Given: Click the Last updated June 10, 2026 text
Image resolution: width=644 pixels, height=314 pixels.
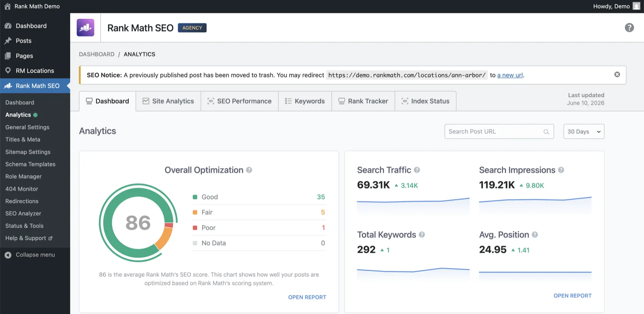Looking at the screenshot, I should 586,99.
